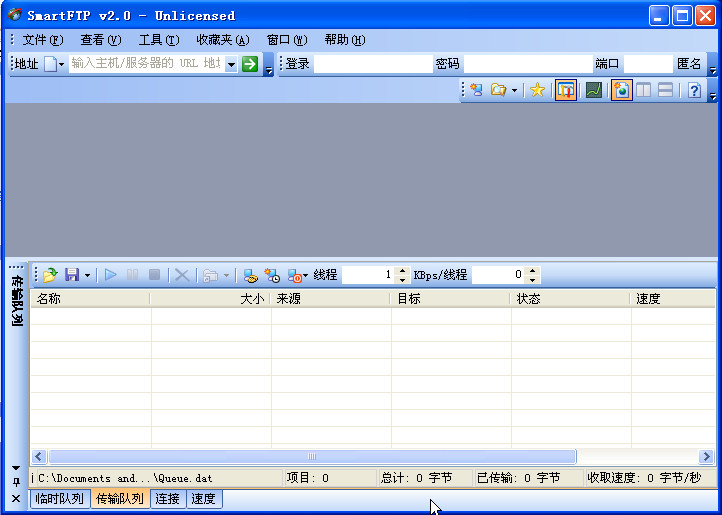Expand the local browser folder dropdown arrow

(514, 90)
